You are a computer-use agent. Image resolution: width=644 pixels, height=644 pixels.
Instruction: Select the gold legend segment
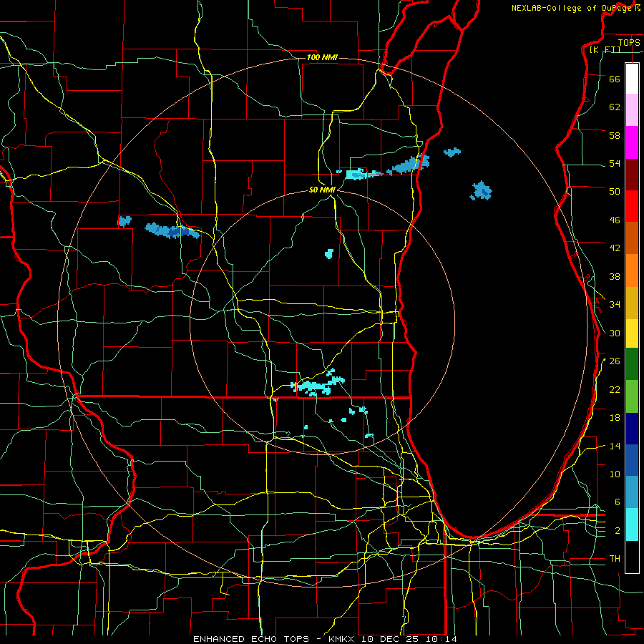pos(632,303)
